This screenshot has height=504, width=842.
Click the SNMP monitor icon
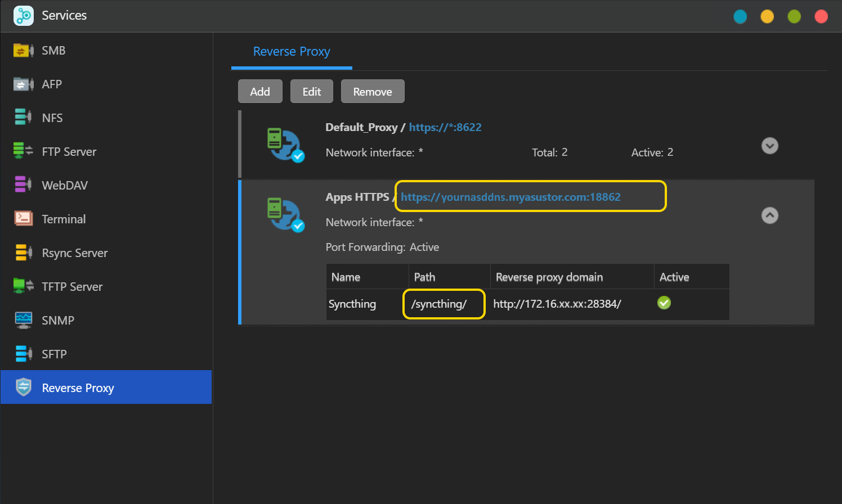click(x=24, y=320)
